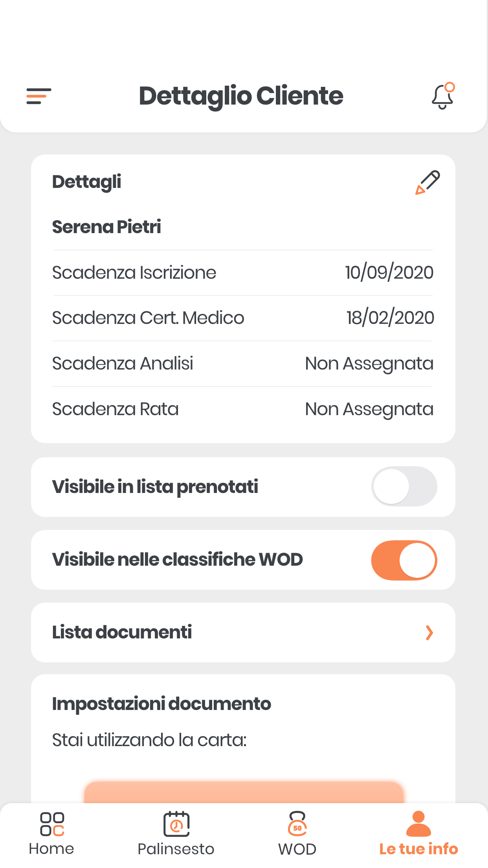Tap the Palinsesto calendar icon
Viewport: 488px width, 868px height.
point(176,824)
